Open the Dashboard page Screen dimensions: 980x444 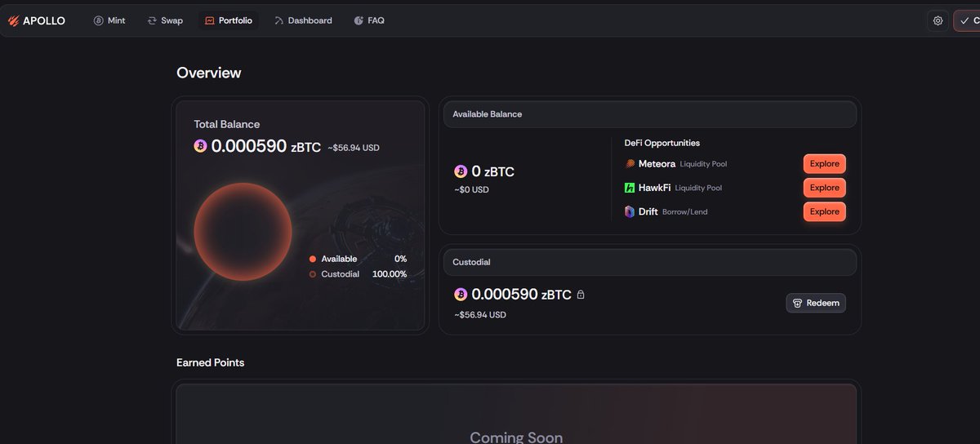tap(304, 20)
